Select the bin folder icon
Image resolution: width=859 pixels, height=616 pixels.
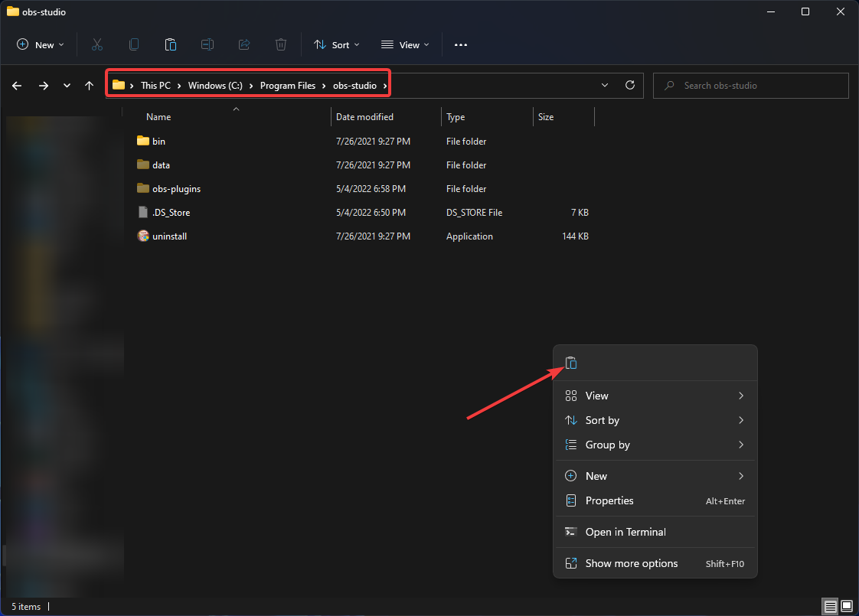click(x=143, y=141)
